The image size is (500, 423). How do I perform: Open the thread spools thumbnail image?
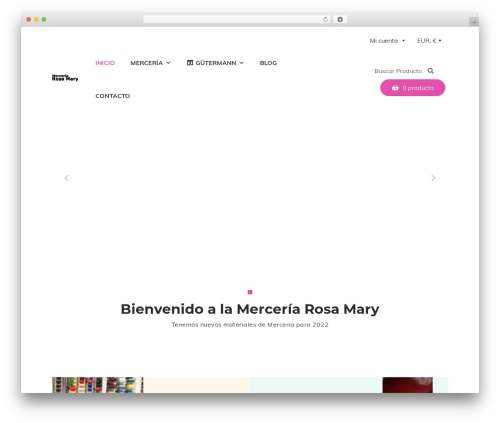tap(98, 385)
